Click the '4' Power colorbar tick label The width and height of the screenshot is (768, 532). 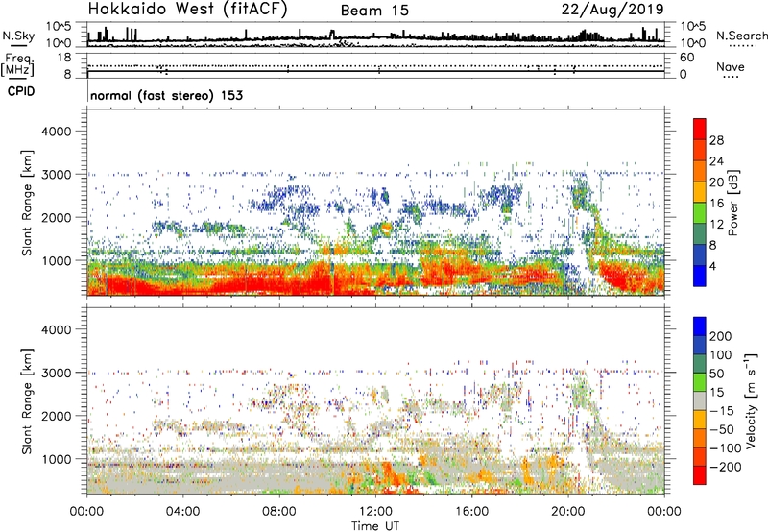(x=712, y=266)
